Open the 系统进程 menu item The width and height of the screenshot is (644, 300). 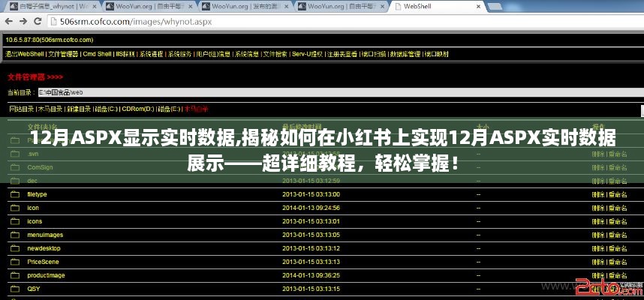pos(151,54)
